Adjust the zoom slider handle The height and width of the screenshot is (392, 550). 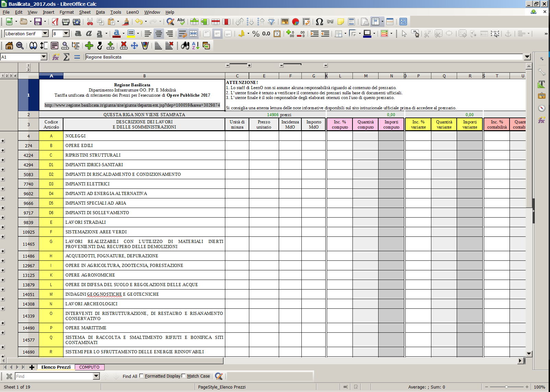[506, 387]
